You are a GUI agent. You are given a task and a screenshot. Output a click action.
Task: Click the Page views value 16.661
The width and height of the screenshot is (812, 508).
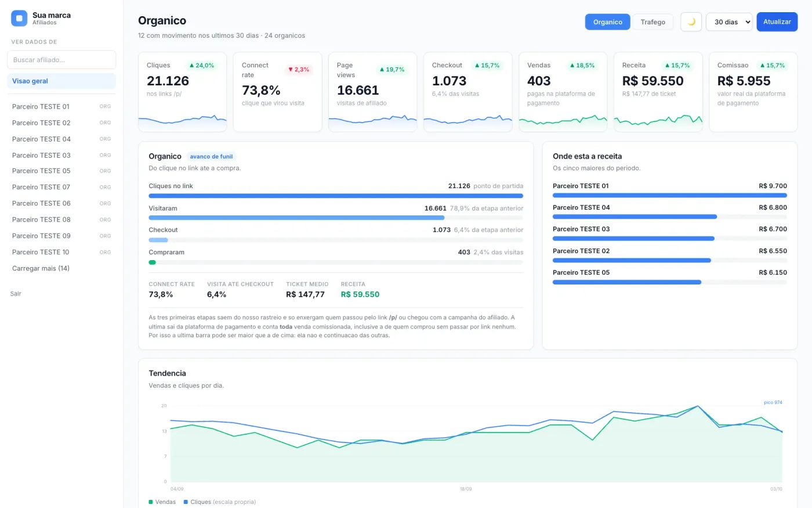tap(358, 91)
